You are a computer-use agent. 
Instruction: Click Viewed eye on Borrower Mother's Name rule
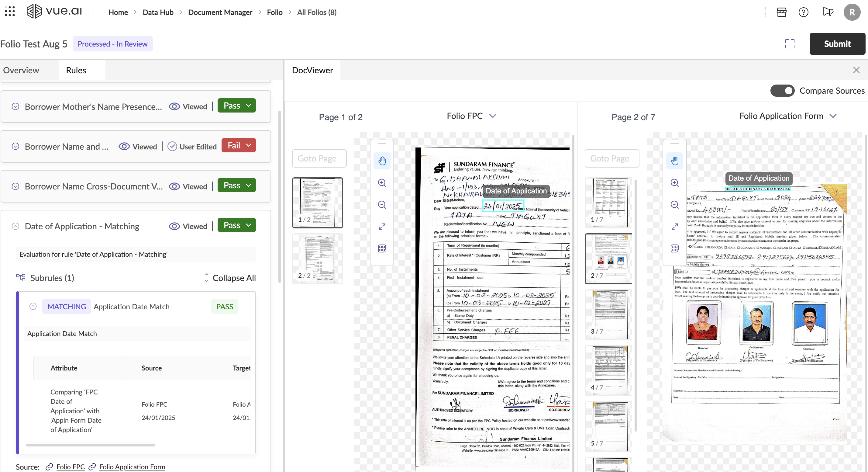(174, 106)
